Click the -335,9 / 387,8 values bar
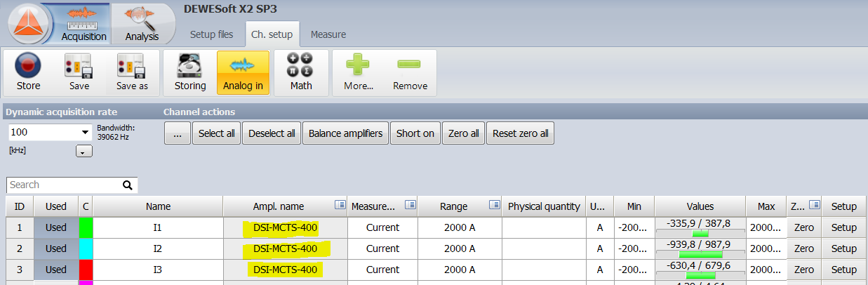Image resolution: width=868 pixels, height=285 pixels. 700,227
